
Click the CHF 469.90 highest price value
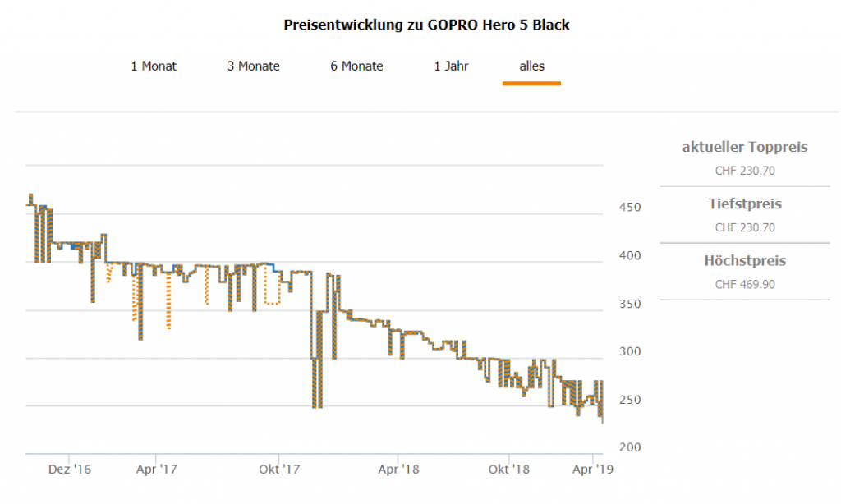pyautogui.click(x=745, y=285)
